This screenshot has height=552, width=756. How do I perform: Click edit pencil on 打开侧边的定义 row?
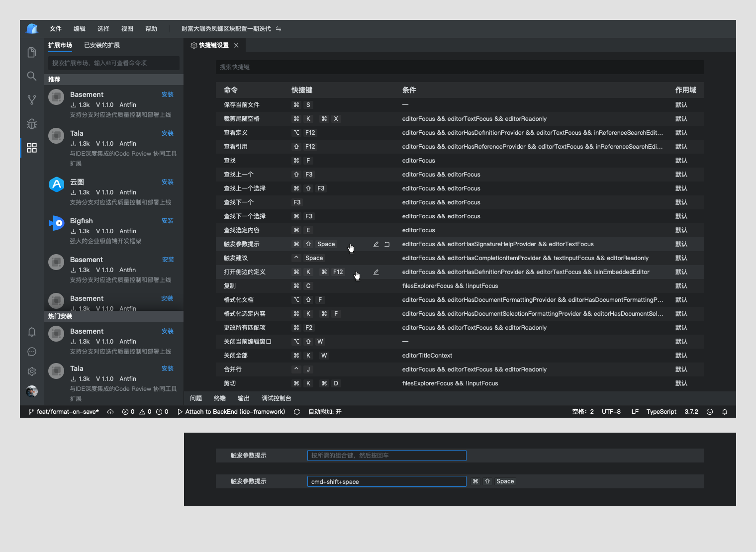coord(376,272)
